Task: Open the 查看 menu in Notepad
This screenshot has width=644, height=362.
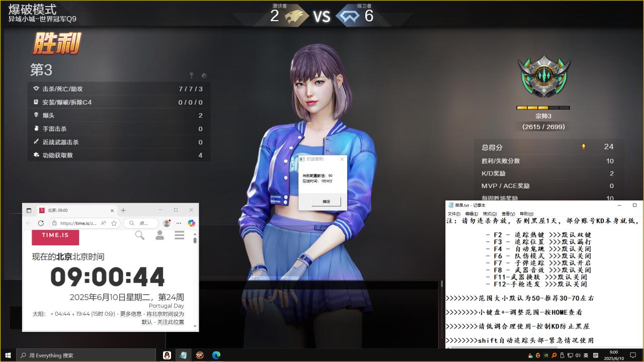Action: (508, 214)
